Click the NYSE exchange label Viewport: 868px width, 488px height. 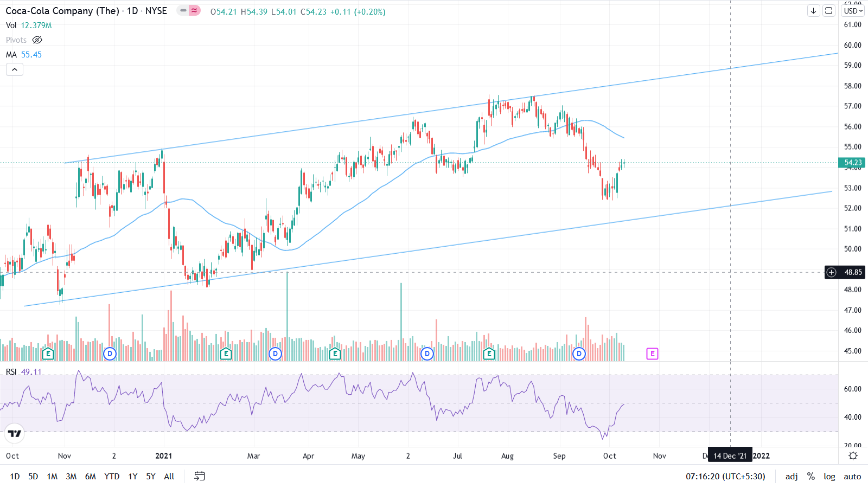(x=156, y=11)
